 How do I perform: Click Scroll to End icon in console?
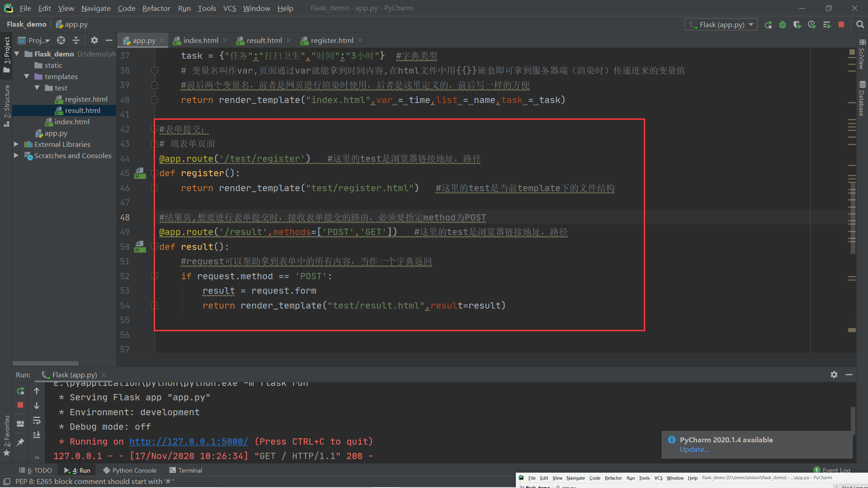pos(37,435)
